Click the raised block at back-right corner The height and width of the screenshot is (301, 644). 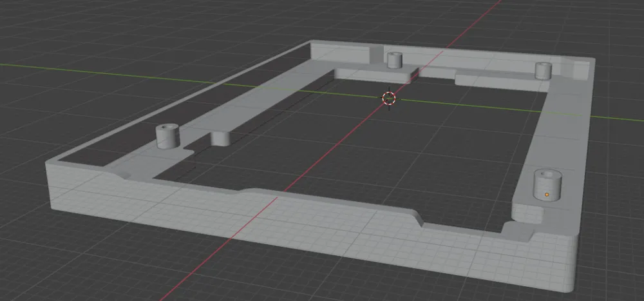[x=576, y=68]
